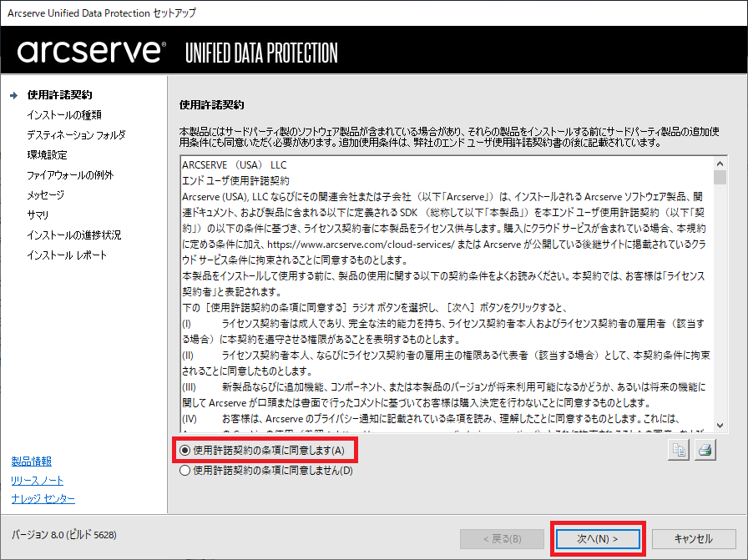Select インストールの進捗状況 step in sidebar
Image resolution: width=748 pixels, height=560 pixels.
(x=74, y=235)
